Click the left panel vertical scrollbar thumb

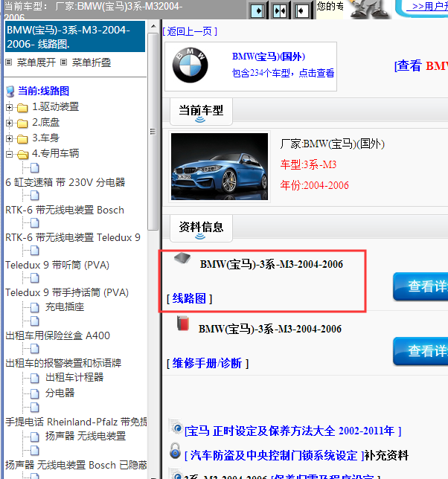pyautogui.click(x=153, y=132)
